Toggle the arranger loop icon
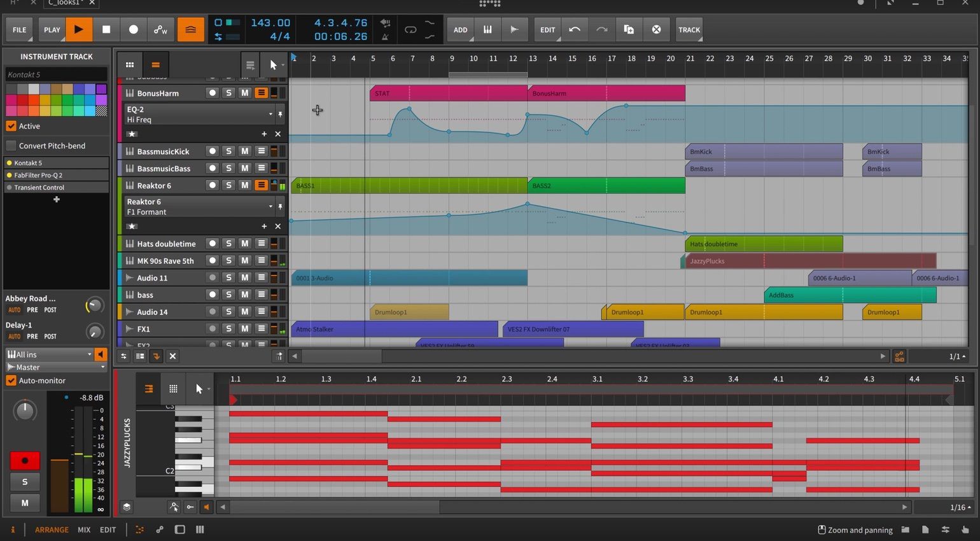980x541 pixels. click(x=410, y=29)
